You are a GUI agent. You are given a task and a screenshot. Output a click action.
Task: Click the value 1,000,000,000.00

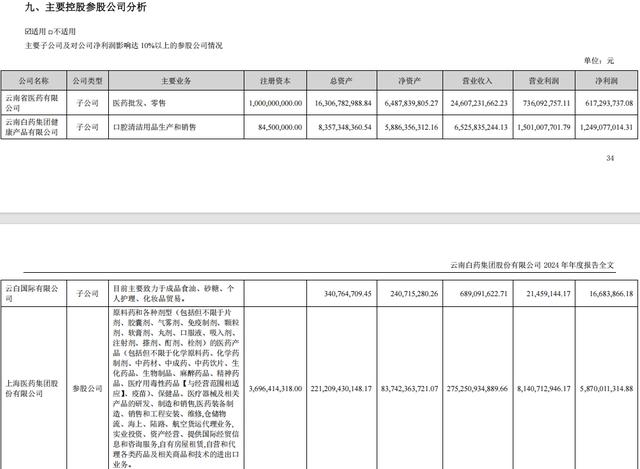[276, 103]
